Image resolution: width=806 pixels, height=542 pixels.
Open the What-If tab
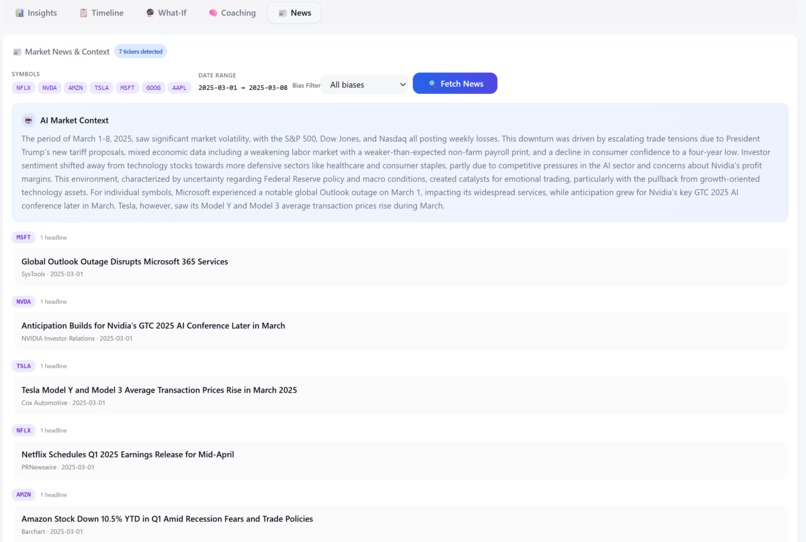(166, 13)
